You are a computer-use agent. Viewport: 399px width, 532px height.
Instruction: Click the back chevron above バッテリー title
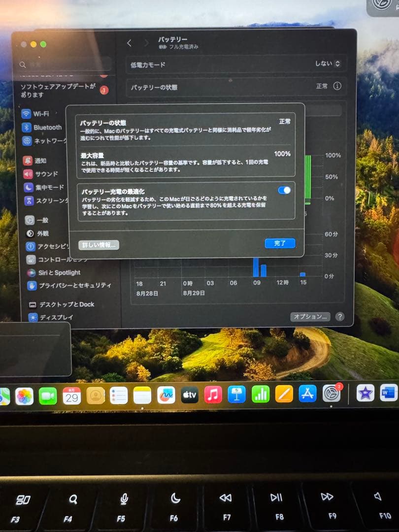click(129, 43)
